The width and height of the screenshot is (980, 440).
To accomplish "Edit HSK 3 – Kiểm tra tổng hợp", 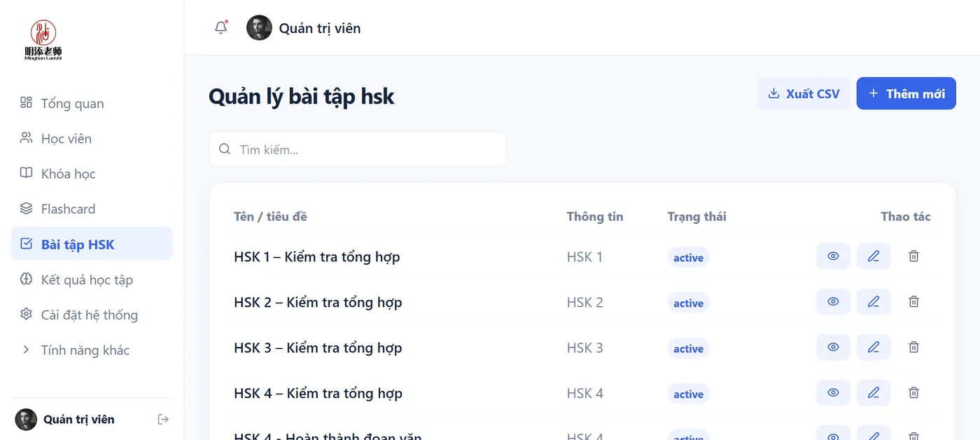I will [x=874, y=348].
